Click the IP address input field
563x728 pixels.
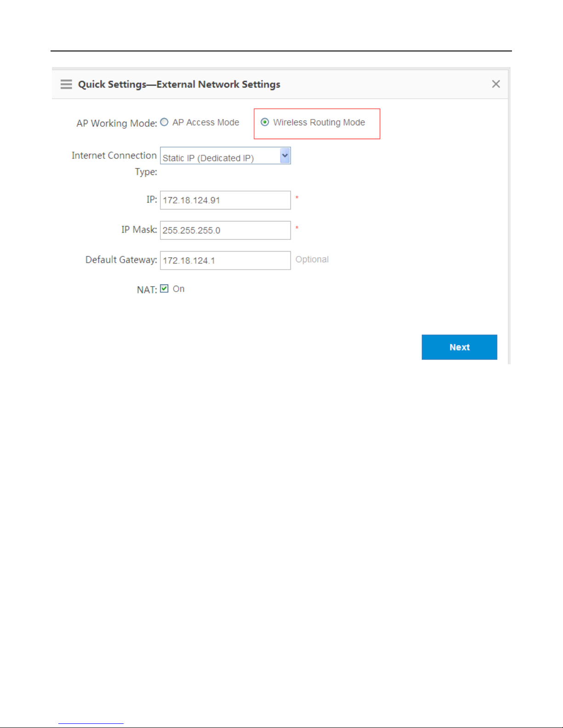225,200
